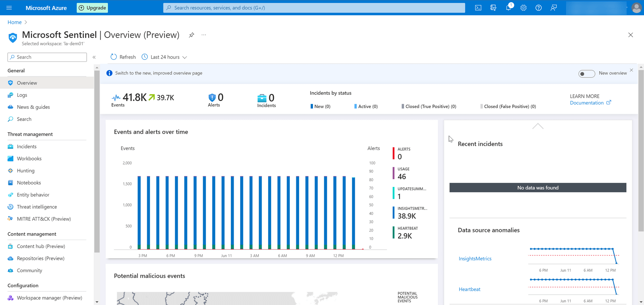Collapse the Recent incidents panel arrow
The height and width of the screenshot is (305, 644).
[x=538, y=126]
